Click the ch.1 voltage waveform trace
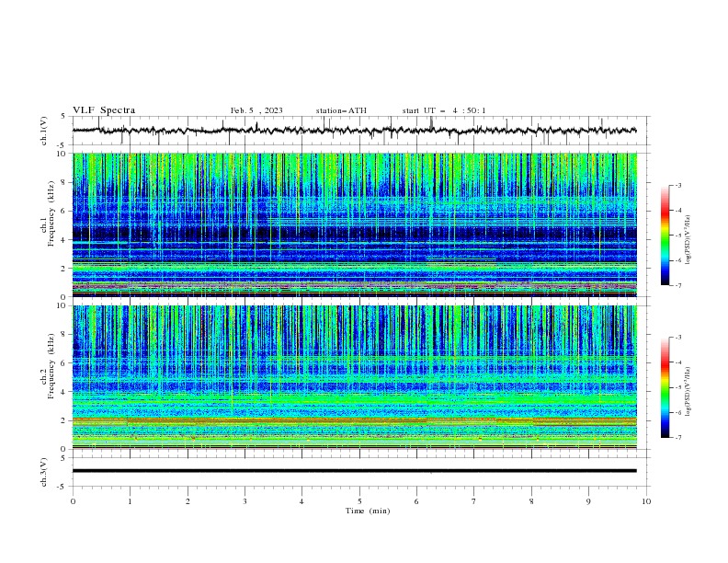Viewport: 728px width, 563px height. click(x=354, y=131)
